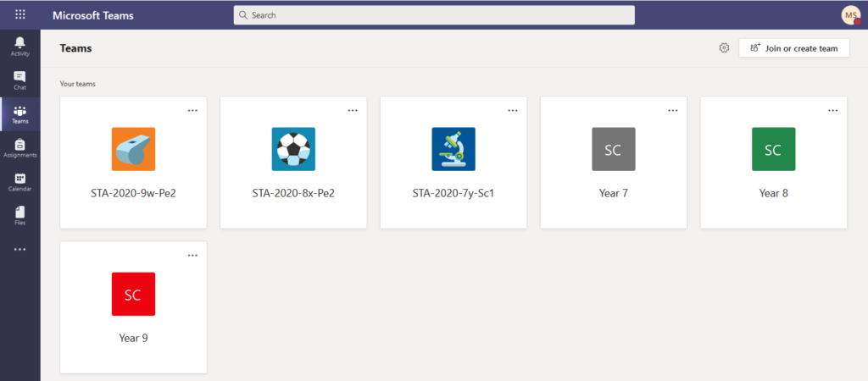868x381 pixels.
Task: Click the red SC icon for Year 9
Action: (x=133, y=294)
